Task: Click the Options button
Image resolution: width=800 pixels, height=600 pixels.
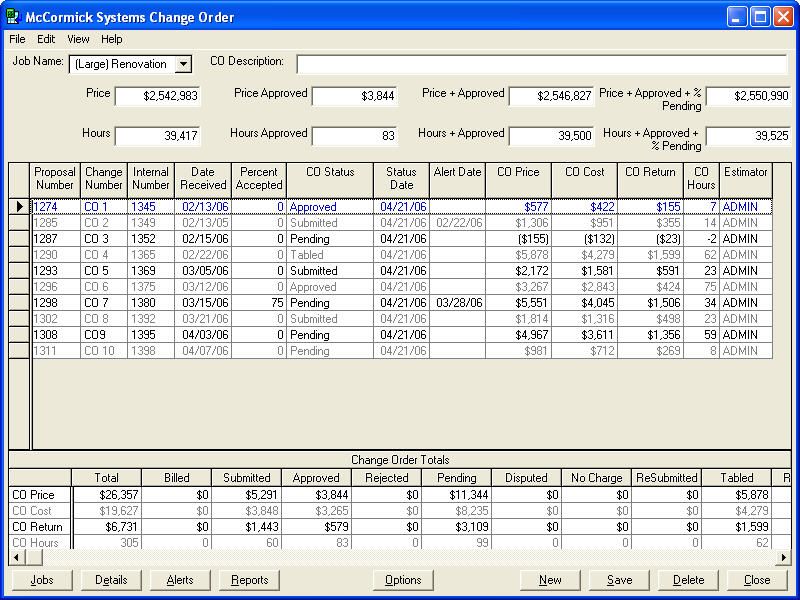Action: pos(403,580)
